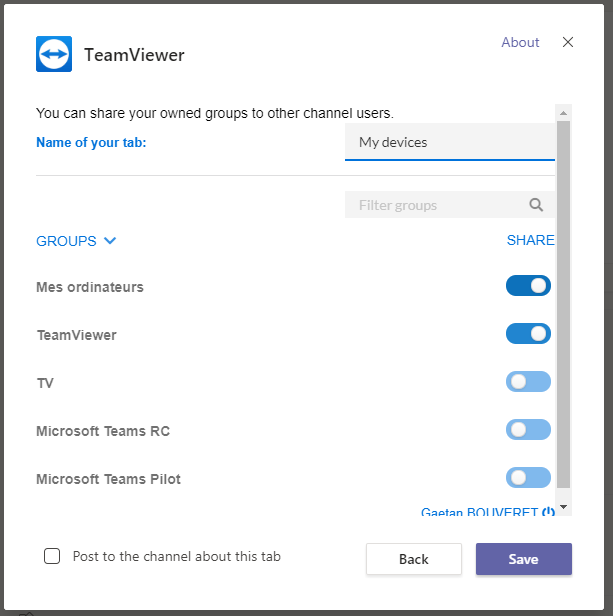Image resolution: width=613 pixels, height=616 pixels.
Task: Focus the My devices tab name field
Action: 450,142
